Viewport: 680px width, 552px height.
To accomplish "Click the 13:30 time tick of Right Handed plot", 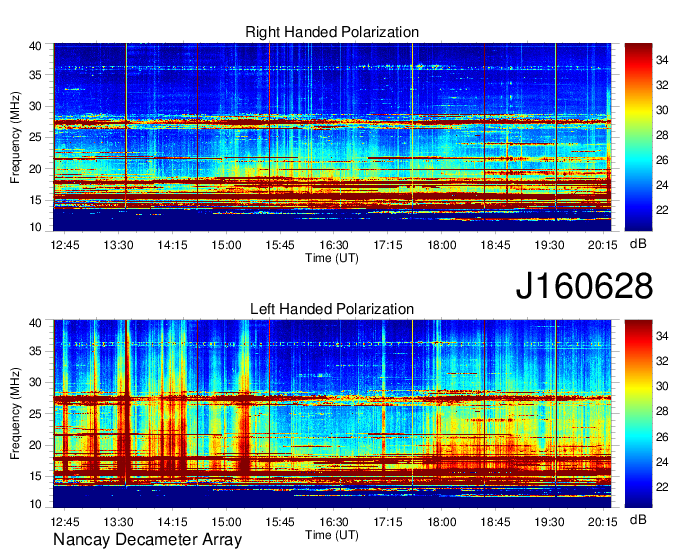I will (118, 245).
